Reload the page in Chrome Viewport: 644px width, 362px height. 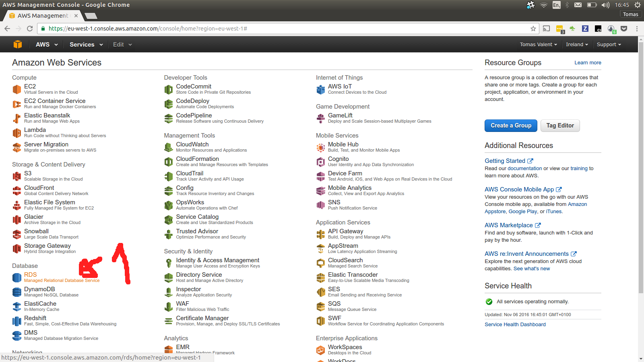pyautogui.click(x=30, y=29)
